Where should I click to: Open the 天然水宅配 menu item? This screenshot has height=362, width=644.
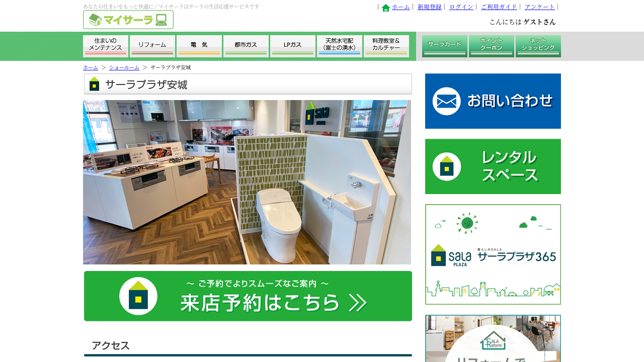340,46
